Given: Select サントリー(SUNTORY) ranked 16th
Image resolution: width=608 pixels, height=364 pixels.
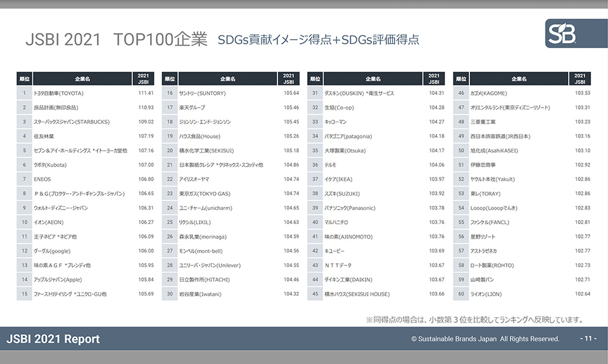Looking at the screenshot, I should click(x=203, y=93).
